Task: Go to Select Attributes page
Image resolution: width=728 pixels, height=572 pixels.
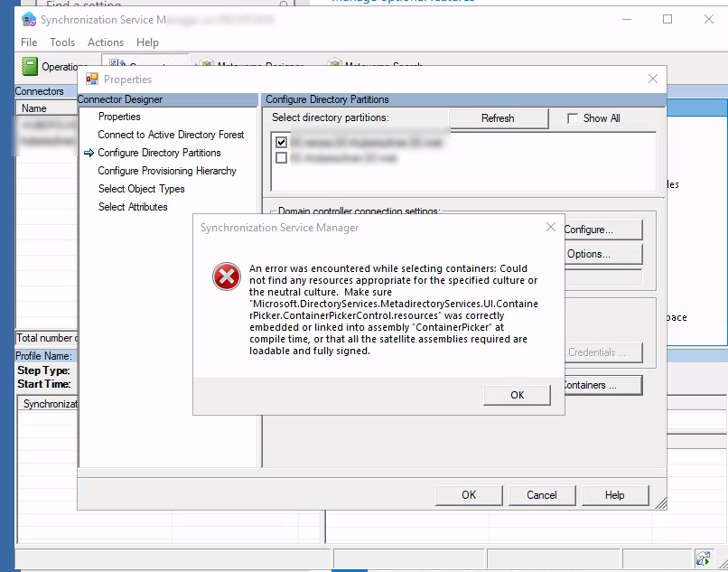Action: coord(133,207)
